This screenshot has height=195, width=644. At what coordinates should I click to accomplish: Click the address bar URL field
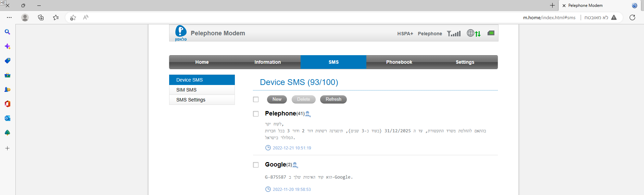tap(549, 17)
